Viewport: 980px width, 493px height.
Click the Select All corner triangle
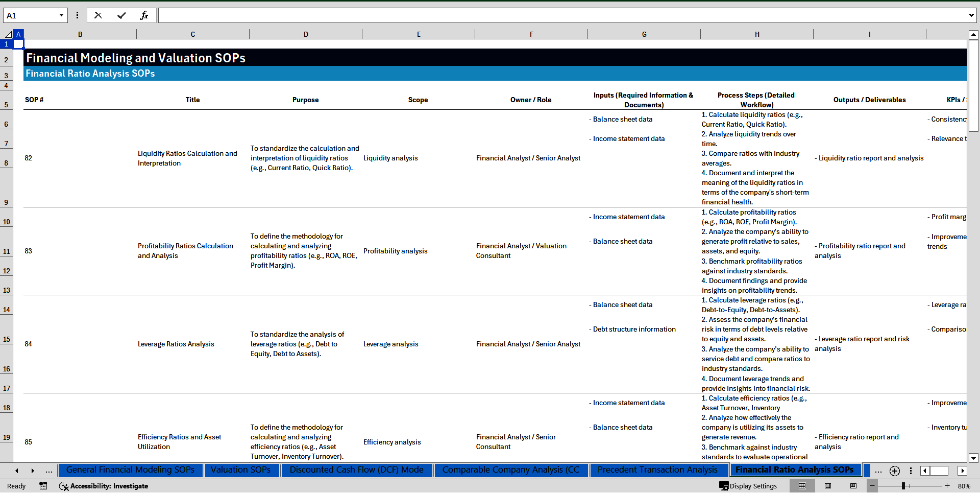coord(8,34)
